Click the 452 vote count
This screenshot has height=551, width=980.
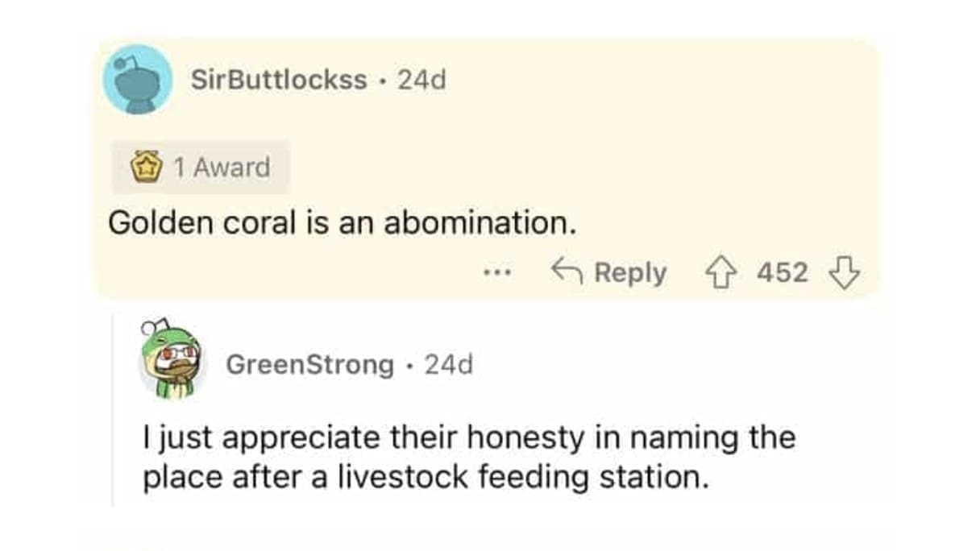[x=782, y=273]
